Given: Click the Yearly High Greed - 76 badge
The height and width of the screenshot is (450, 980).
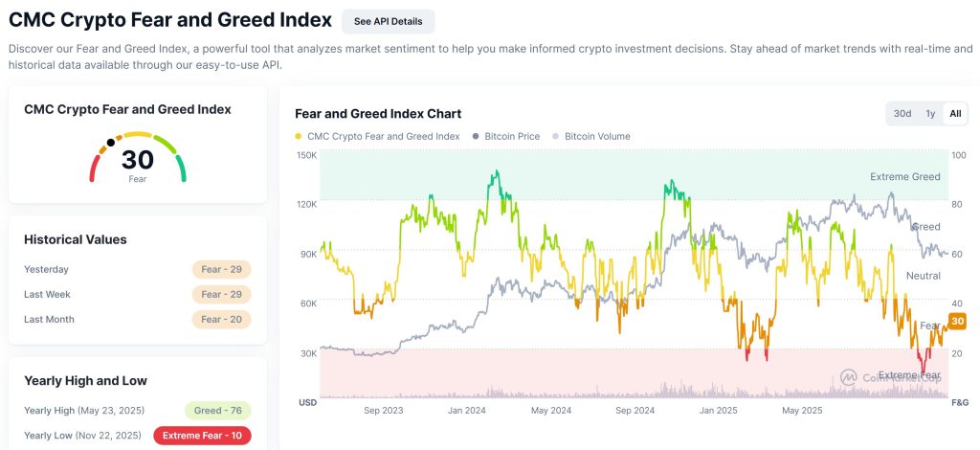Looking at the screenshot, I should [217, 410].
